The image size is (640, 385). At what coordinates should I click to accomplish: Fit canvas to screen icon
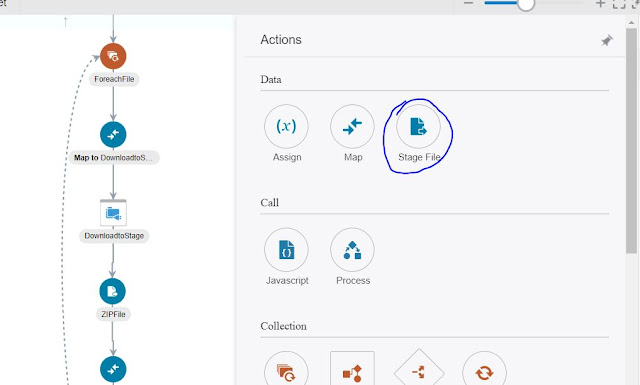click(x=619, y=4)
